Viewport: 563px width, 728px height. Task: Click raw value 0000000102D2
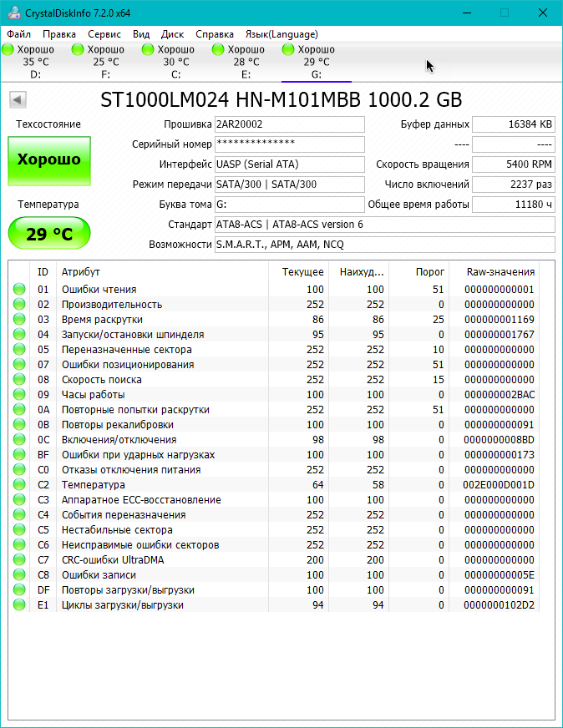pos(499,605)
